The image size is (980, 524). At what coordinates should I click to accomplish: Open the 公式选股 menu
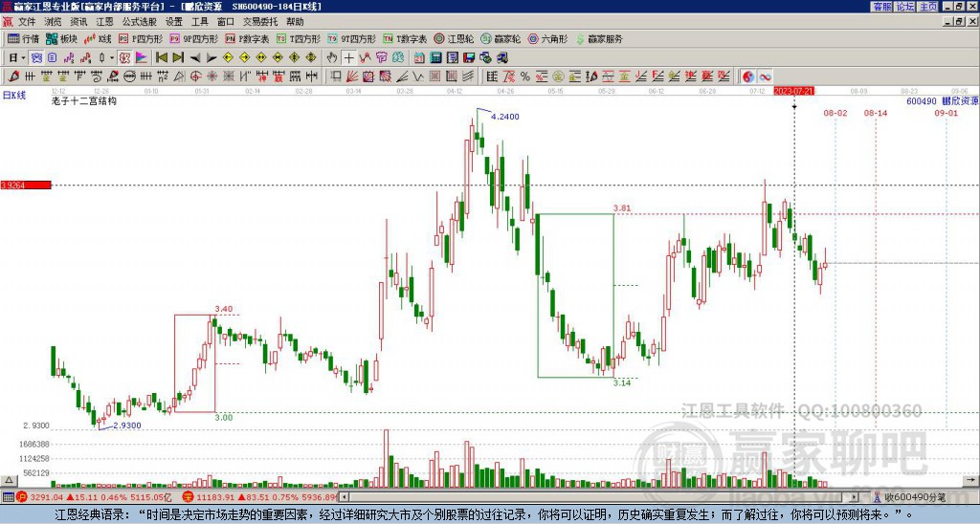[x=140, y=22]
